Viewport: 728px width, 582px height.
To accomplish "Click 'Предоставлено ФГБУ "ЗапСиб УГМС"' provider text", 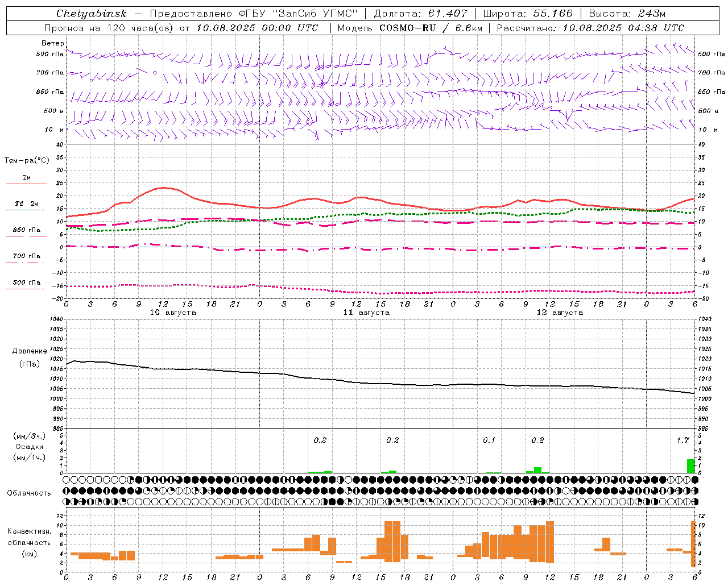I will (x=254, y=14).
